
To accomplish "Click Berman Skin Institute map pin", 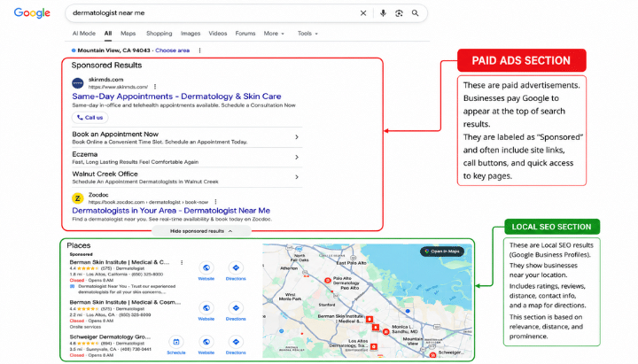I will click(x=369, y=319).
